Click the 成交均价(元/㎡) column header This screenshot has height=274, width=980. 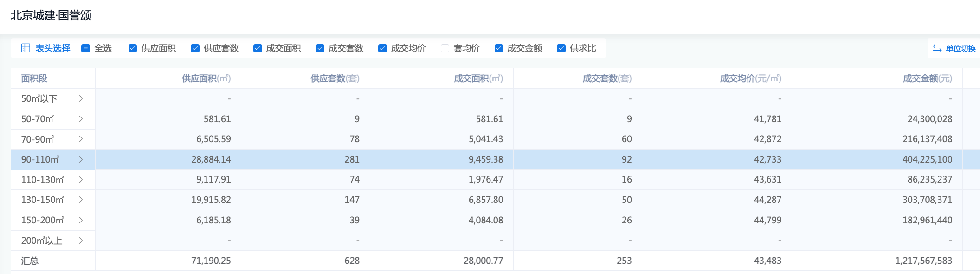(x=750, y=78)
